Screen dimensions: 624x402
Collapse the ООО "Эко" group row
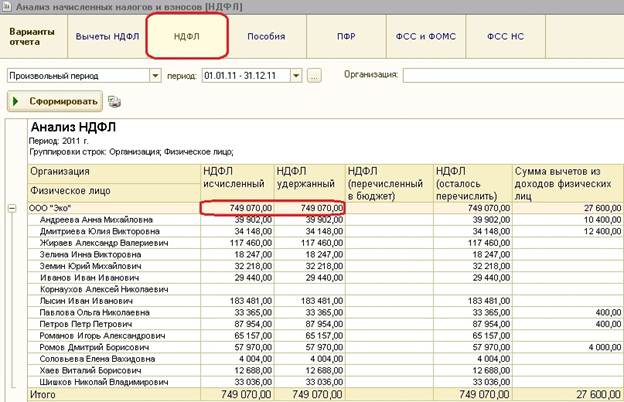pos(11,208)
